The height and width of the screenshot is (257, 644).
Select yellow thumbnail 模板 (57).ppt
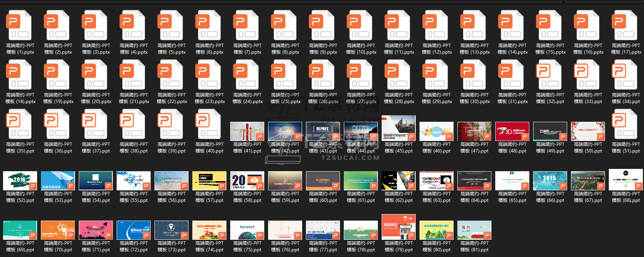[x=209, y=181]
